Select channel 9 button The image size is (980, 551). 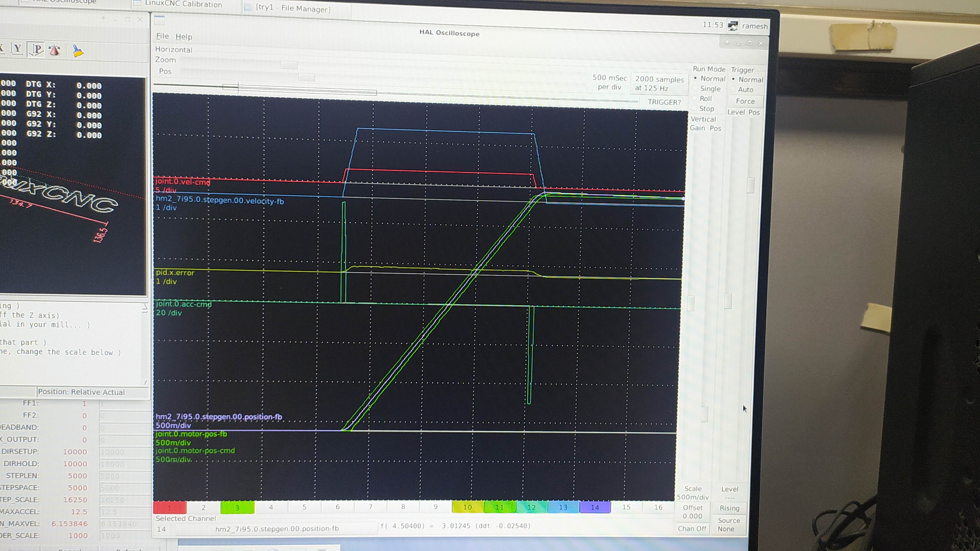pos(435,507)
